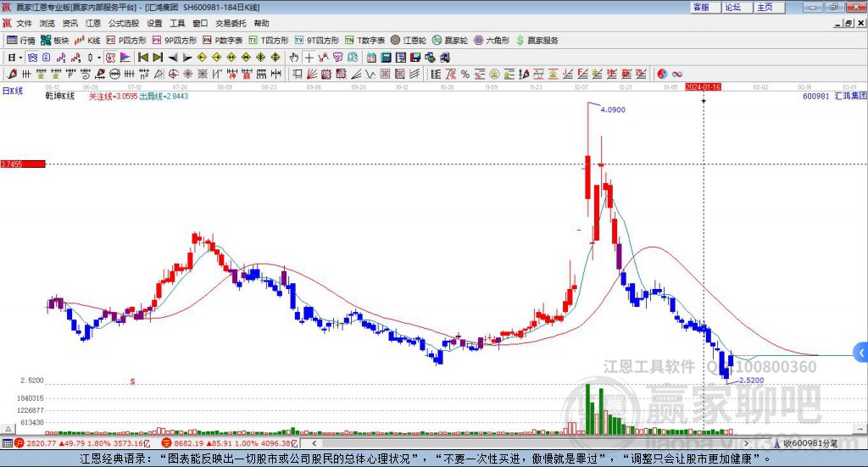Click the 沪 Shanghai index status icon
The image size is (868, 467).
coord(19,443)
